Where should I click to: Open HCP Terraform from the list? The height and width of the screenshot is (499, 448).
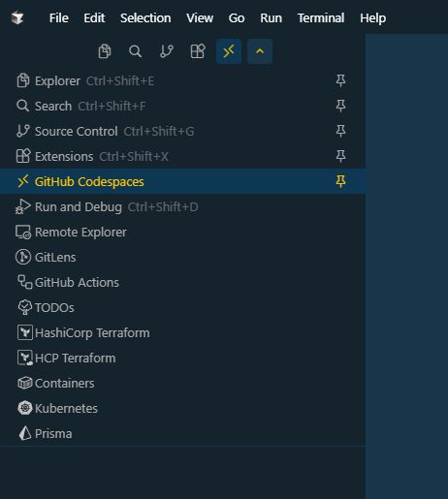[x=182, y=358]
